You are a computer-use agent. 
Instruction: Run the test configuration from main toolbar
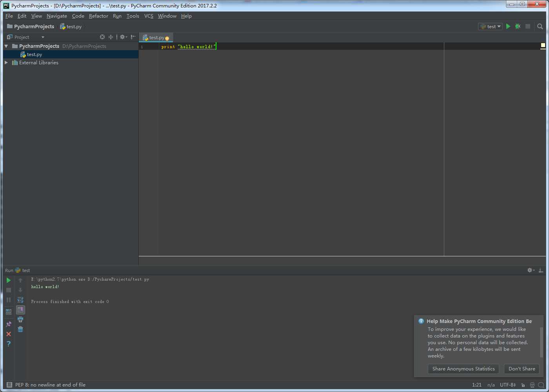tap(508, 26)
